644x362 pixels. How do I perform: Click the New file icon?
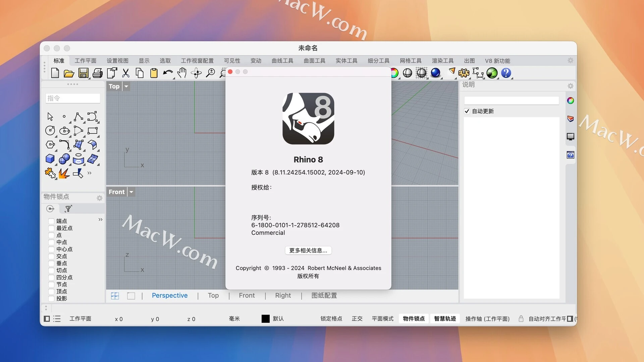(x=55, y=73)
